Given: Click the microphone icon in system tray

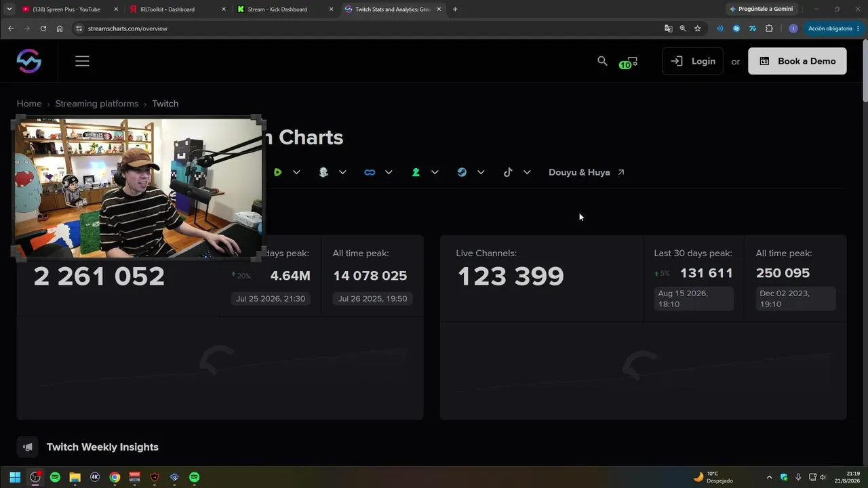Looking at the screenshot, I should [x=798, y=477].
